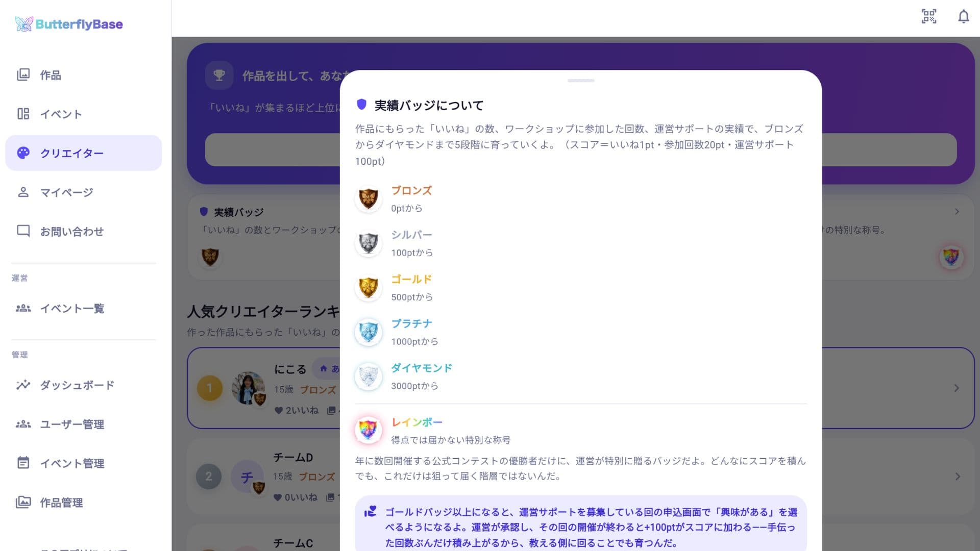Open the notifications bell
Viewport: 980px width, 551px height.
tap(963, 16)
